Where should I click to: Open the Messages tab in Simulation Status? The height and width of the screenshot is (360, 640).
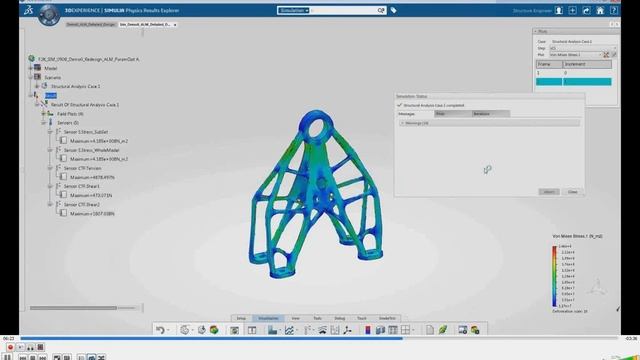[415, 114]
